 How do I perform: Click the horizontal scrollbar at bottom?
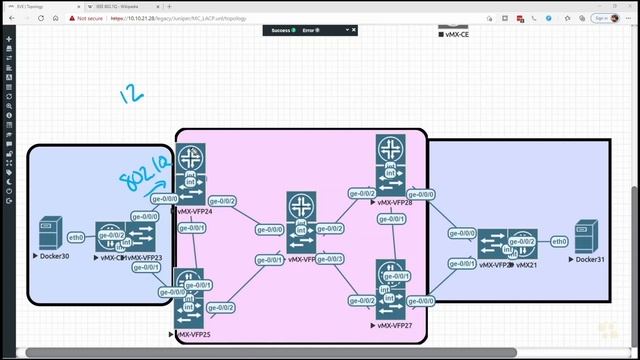(271, 352)
